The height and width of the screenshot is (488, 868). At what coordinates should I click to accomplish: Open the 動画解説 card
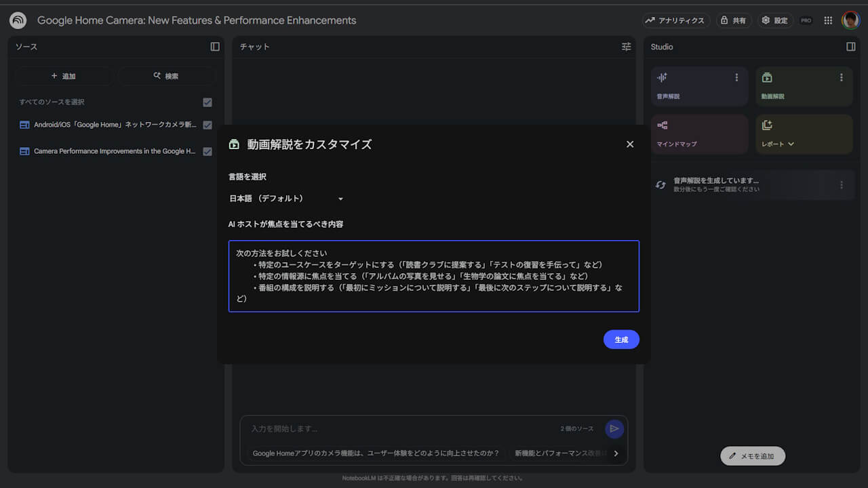804,87
